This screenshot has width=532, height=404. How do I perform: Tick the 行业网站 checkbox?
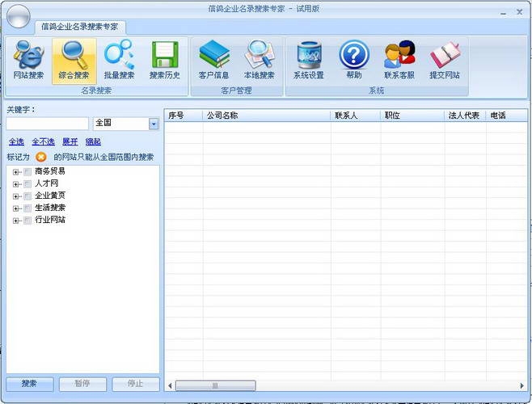click(x=27, y=221)
